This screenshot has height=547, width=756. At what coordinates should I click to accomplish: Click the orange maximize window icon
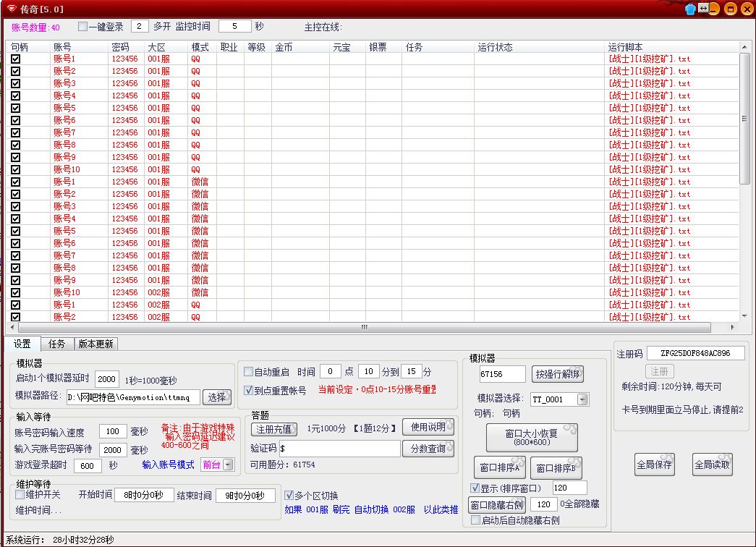pos(731,9)
